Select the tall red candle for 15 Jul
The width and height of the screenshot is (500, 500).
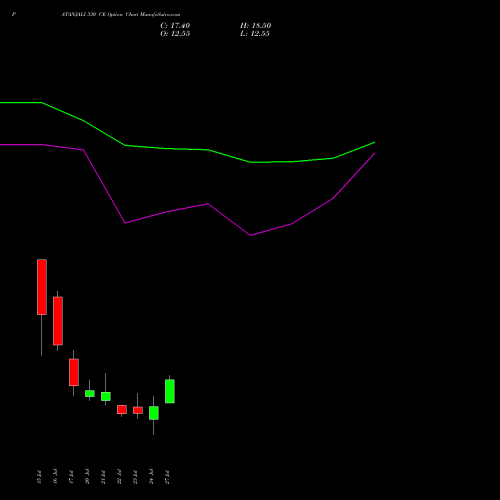[42, 287]
